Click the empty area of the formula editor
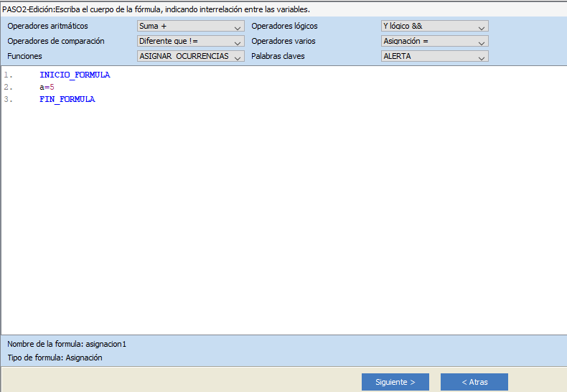This screenshot has height=392, width=567. [287, 215]
